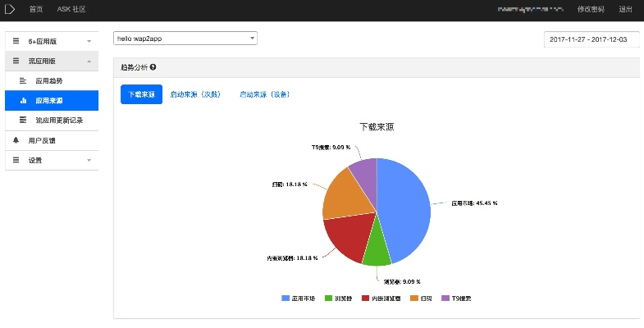Open the ASK 社区 link
644x328 pixels.
(71, 9)
